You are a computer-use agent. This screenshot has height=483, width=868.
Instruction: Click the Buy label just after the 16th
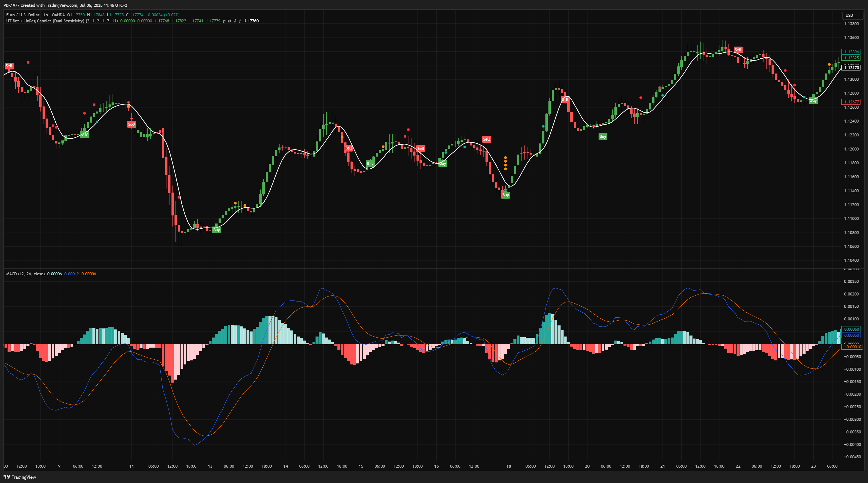[443, 163]
